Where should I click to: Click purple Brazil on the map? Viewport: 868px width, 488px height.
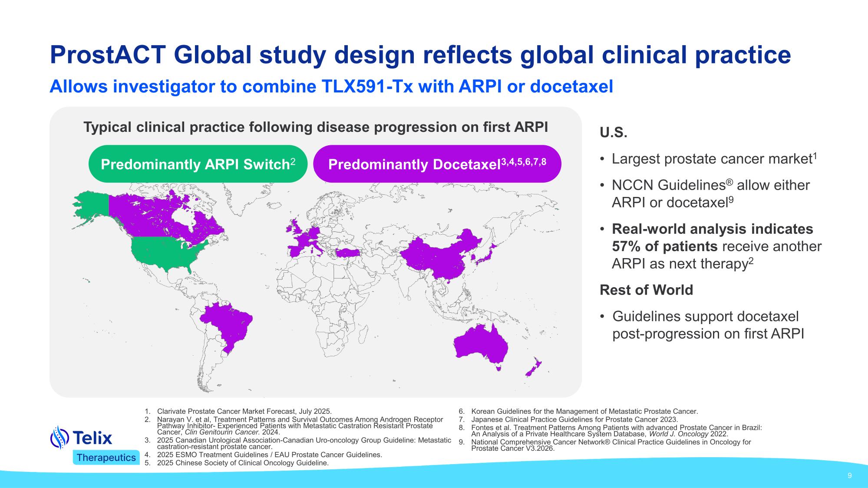pos(228,323)
